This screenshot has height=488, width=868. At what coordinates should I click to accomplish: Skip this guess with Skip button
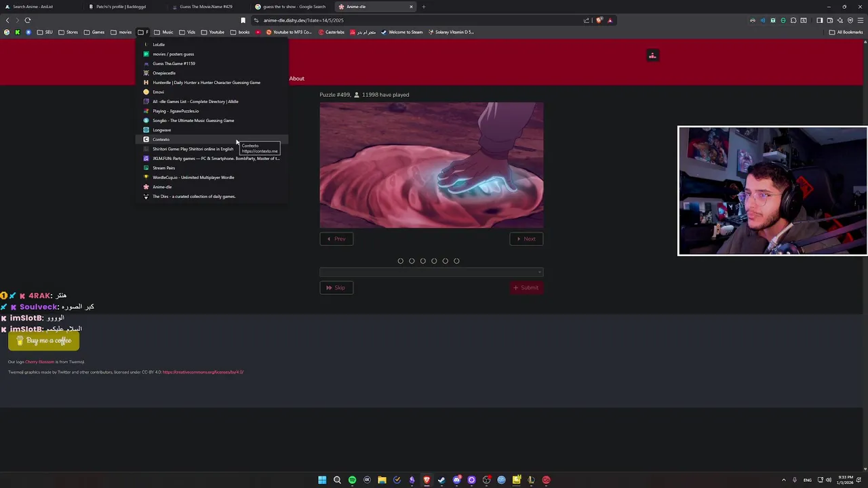tap(336, 287)
